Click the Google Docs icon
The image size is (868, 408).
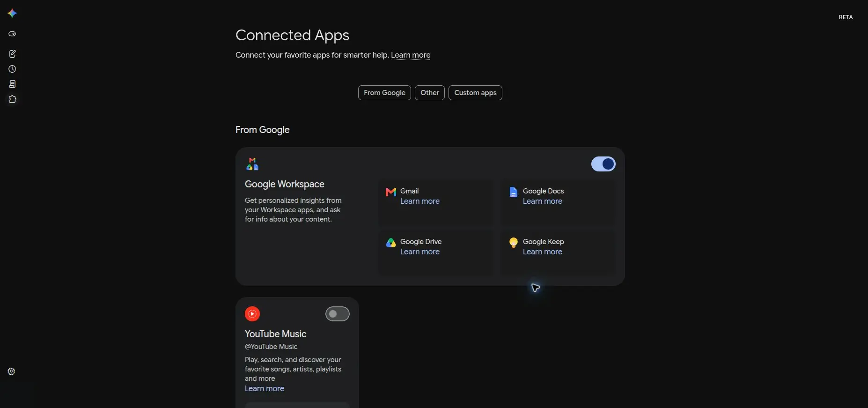(513, 192)
